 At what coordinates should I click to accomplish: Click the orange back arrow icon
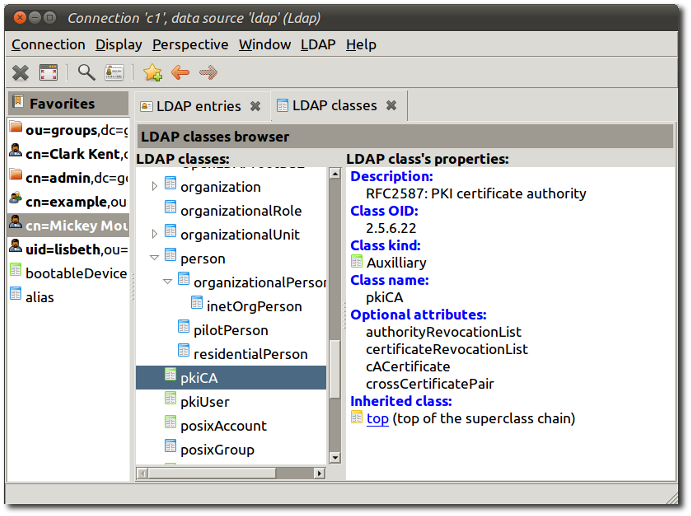180,72
